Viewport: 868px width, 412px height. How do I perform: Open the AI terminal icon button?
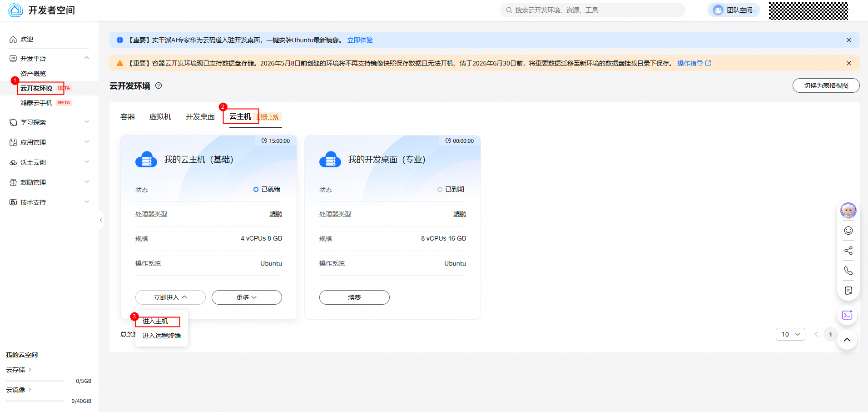(847, 315)
